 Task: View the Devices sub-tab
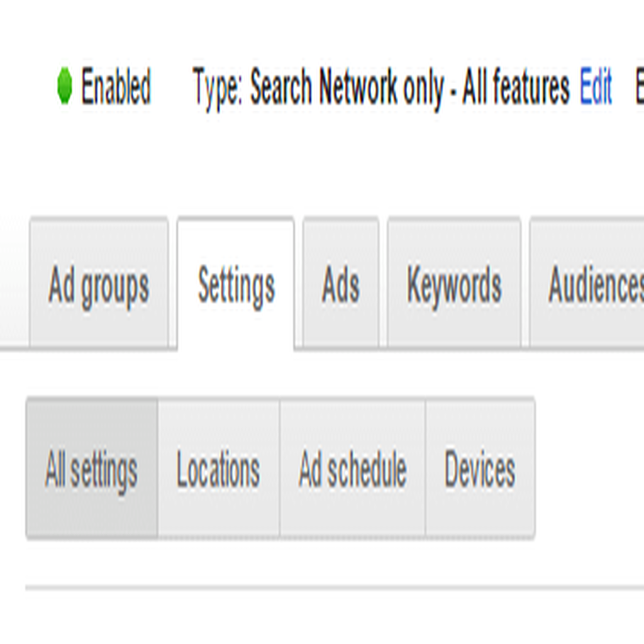(480, 469)
